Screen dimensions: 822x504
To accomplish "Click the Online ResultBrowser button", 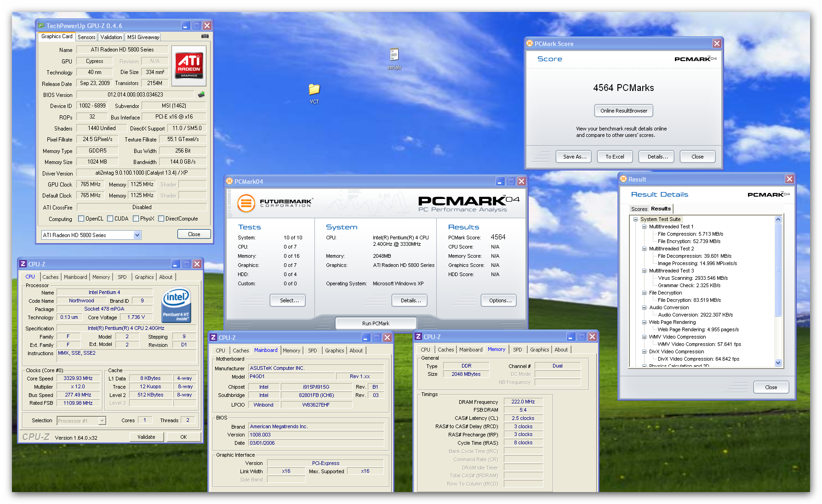I will (x=623, y=111).
